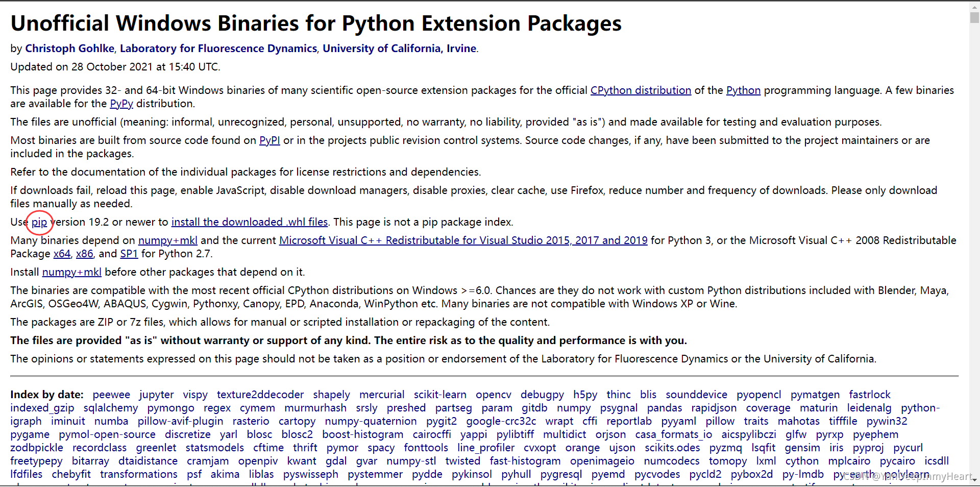This screenshot has height=487, width=980.
Task: Open the Microsoft Visual C++ Redistributable link
Action: click(x=463, y=240)
